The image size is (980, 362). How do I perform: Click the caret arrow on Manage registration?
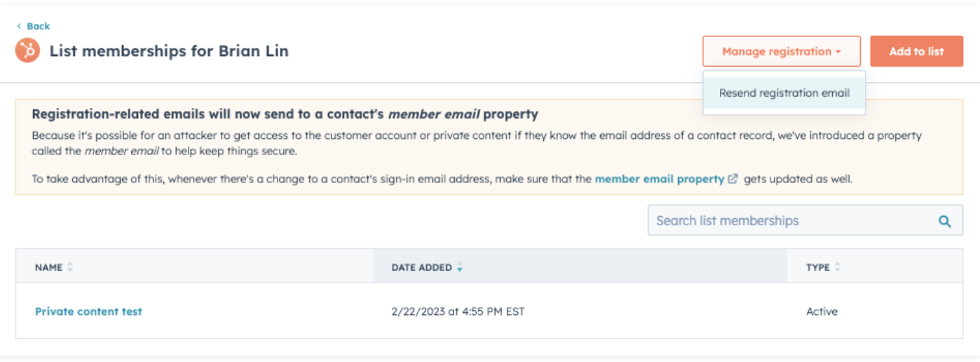(838, 52)
